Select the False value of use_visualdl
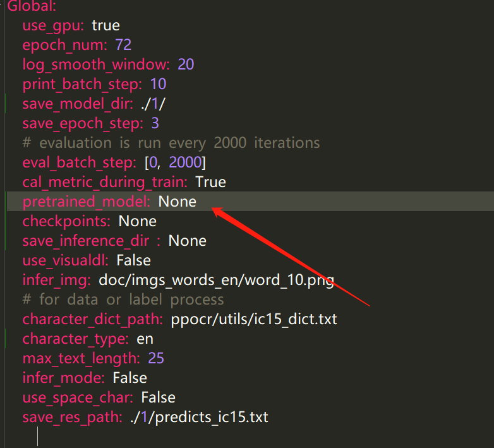This screenshot has height=448, width=494. tap(133, 260)
